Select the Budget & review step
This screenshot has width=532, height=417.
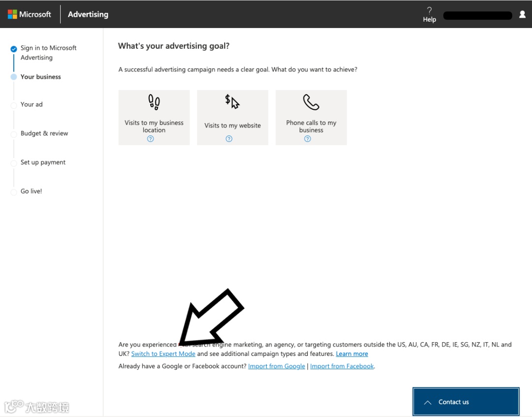(x=44, y=133)
